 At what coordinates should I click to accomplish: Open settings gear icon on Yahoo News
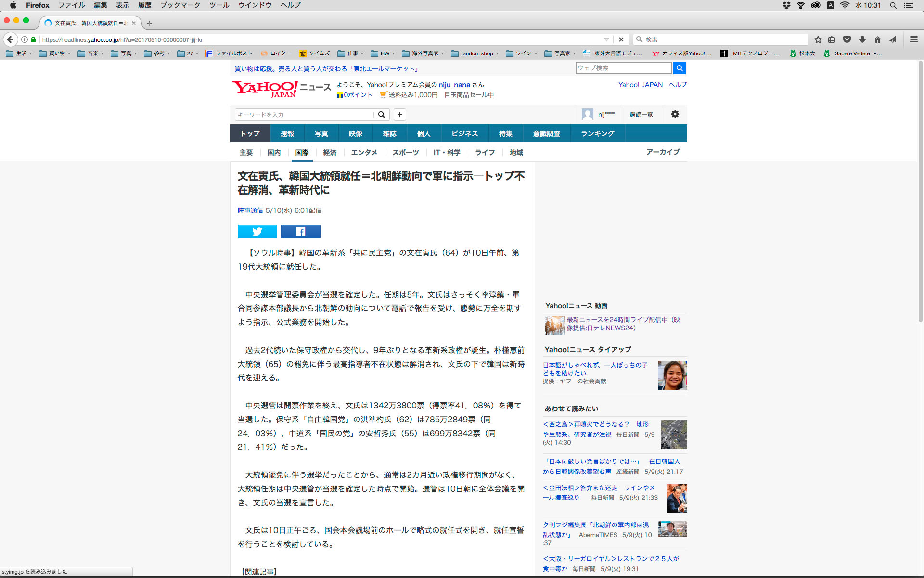tap(675, 114)
